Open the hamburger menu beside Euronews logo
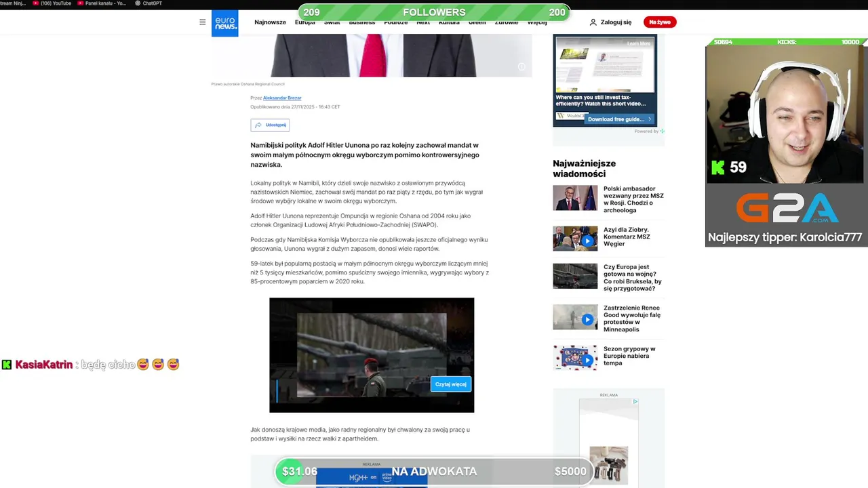 click(202, 22)
